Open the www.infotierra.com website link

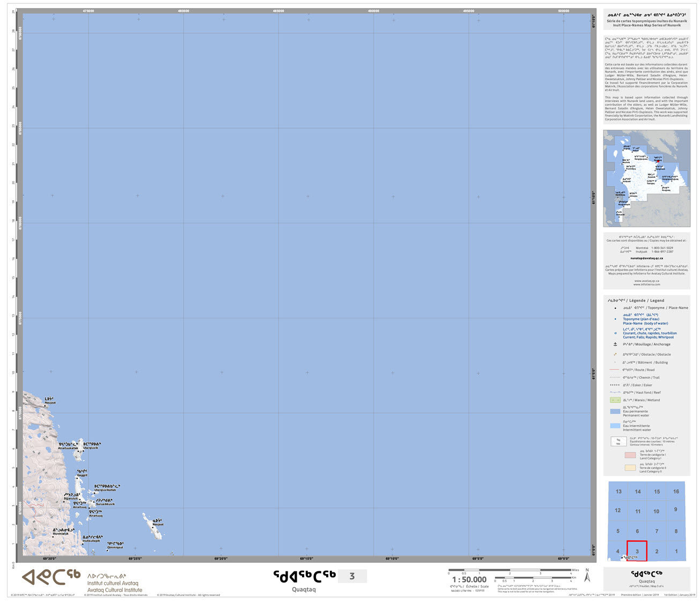(x=646, y=285)
